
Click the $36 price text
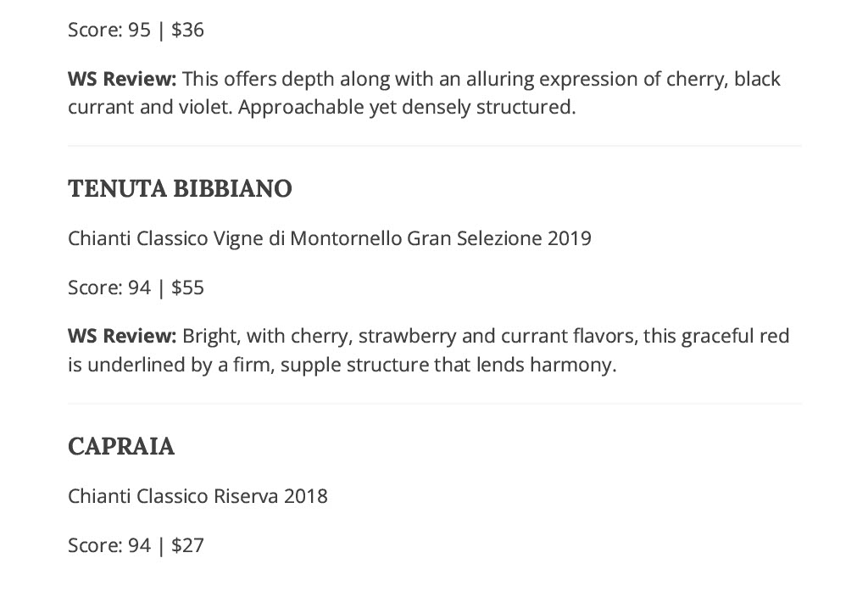[187, 30]
